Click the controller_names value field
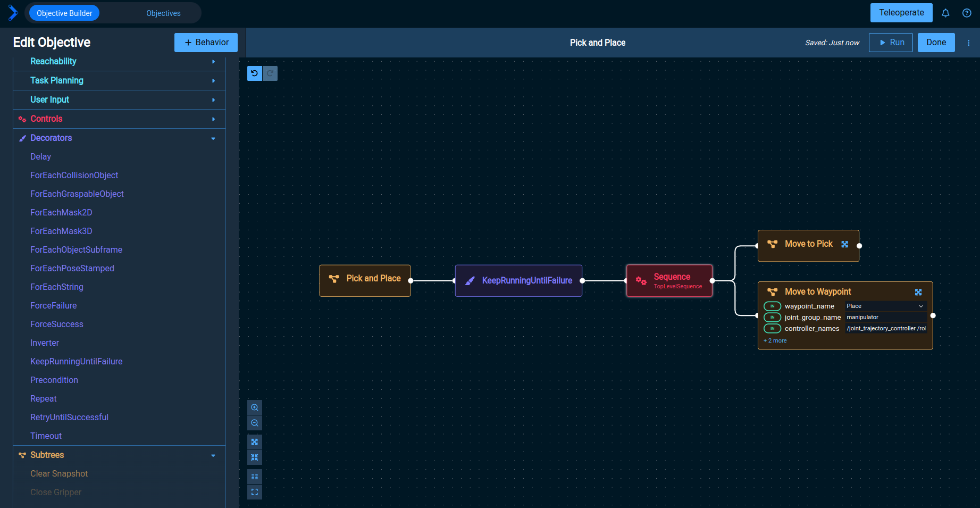 click(x=885, y=328)
